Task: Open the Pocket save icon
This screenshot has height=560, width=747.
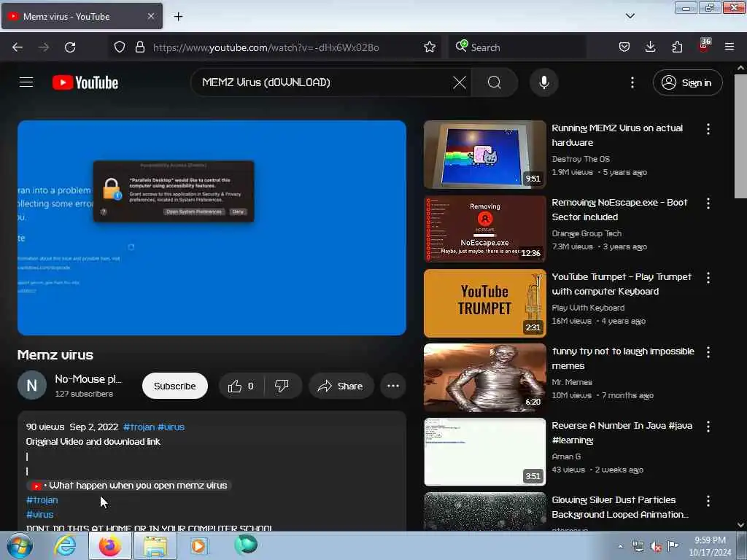Action: click(x=624, y=47)
